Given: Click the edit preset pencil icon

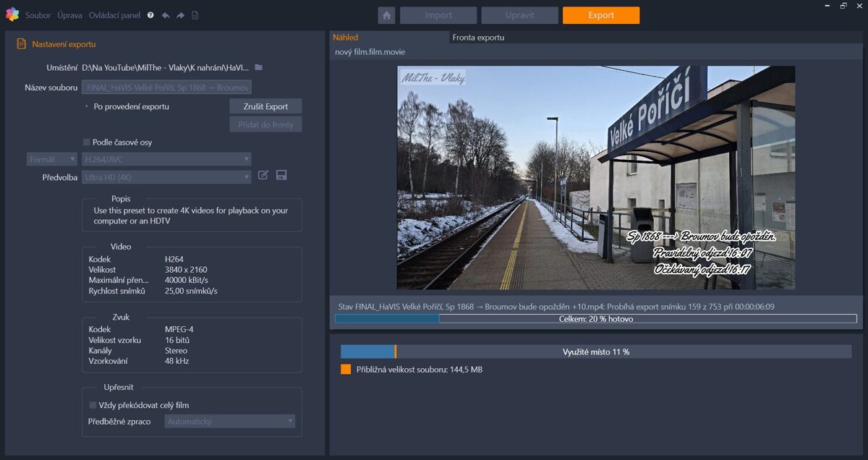Looking at the screenshot, I should click(263, 175).
